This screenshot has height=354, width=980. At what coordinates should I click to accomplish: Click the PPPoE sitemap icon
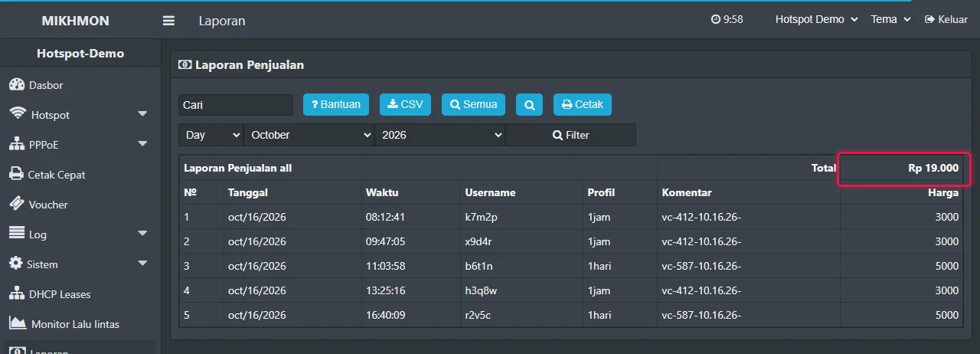(17, 144)
